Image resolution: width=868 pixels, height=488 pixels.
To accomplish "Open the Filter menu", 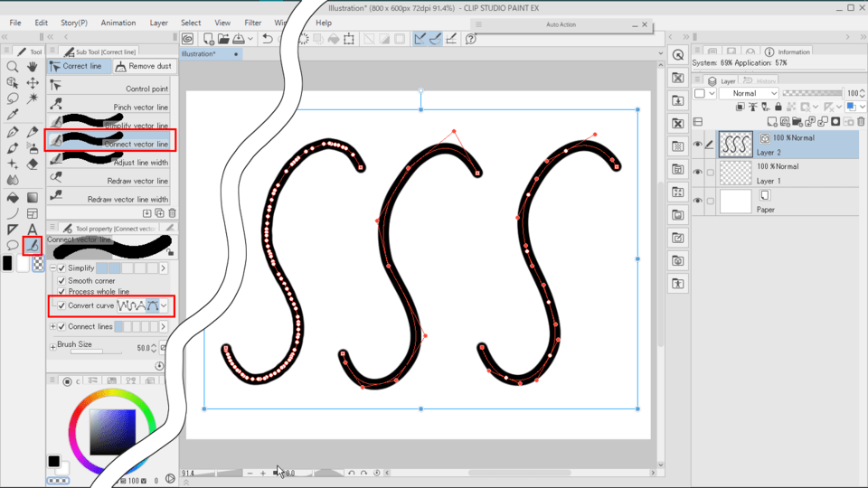I will coord(253,23).
